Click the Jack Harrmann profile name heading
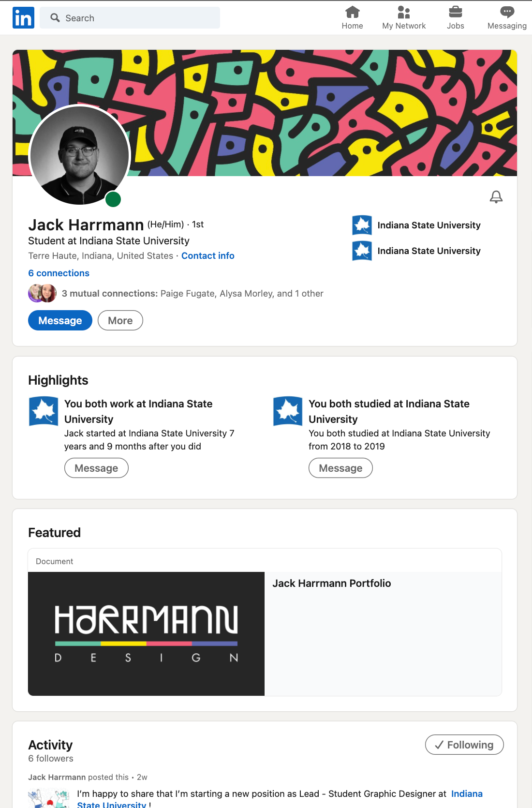This screenshot has width=532, height=808. tap(86, 225)
